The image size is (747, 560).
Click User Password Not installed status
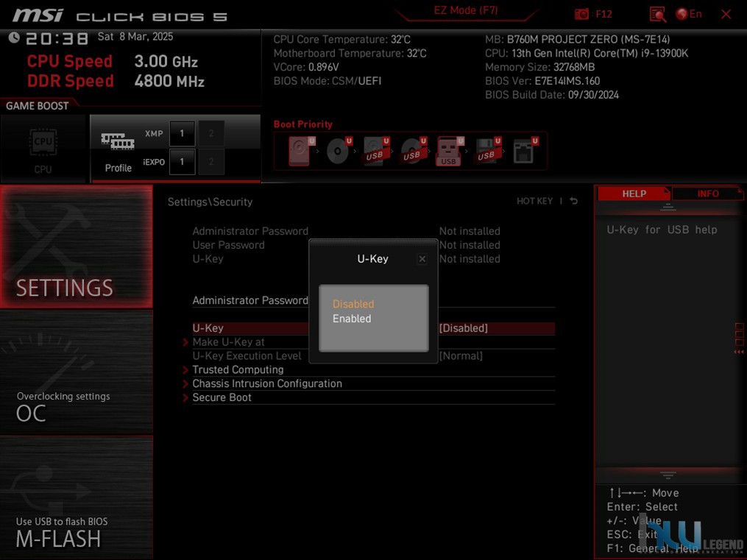point(470,245)
